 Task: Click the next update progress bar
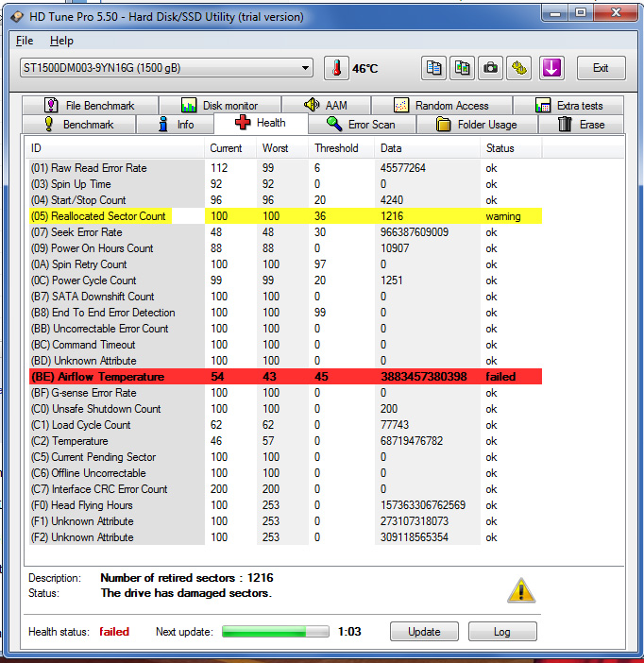pyautogui.click(x=276, y=631)
